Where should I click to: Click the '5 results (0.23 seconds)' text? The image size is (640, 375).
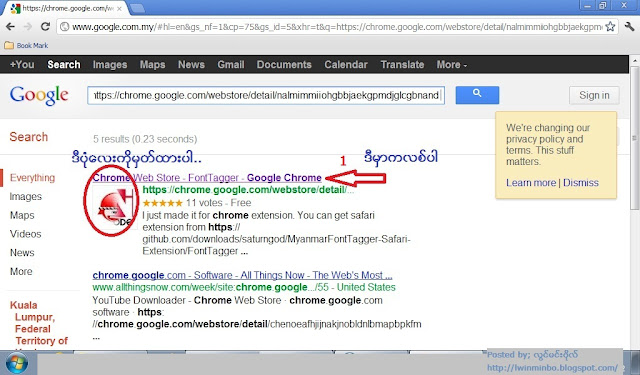click(145, 139)
